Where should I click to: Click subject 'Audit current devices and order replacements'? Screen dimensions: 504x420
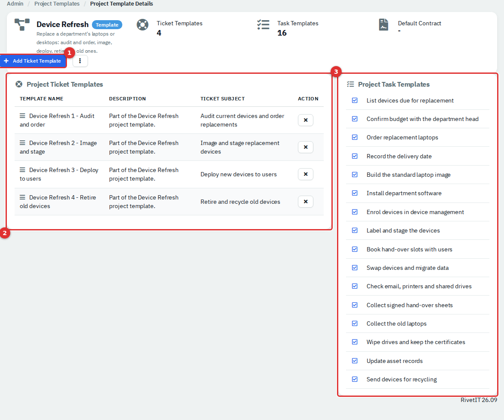point(243,120)
